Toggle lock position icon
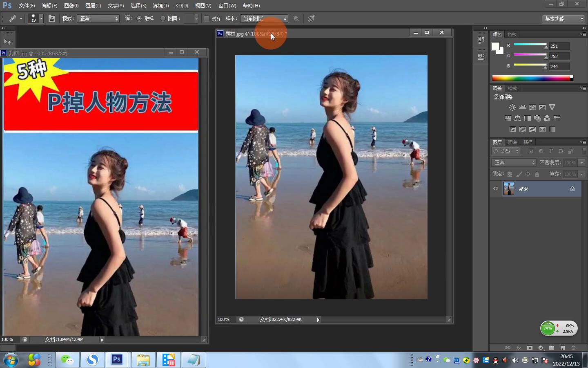This screenshot has width=588, height=368. click(x=528, y=174)
